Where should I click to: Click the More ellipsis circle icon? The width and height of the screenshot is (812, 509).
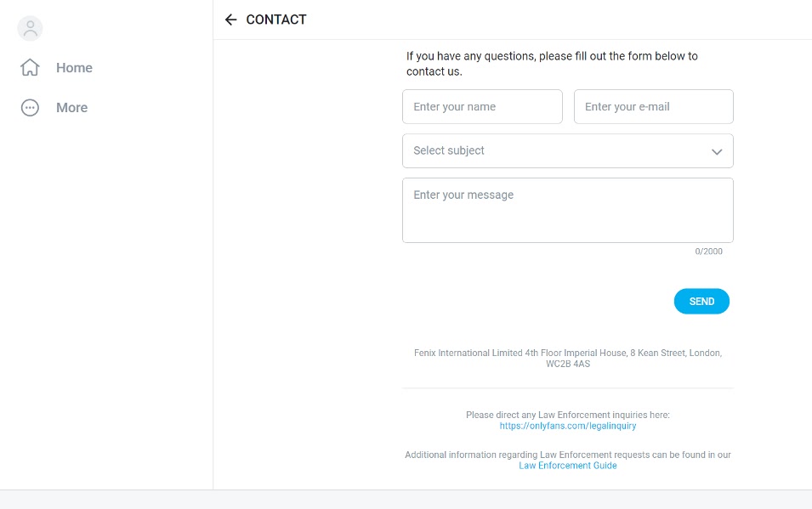(x=30, y=108)
